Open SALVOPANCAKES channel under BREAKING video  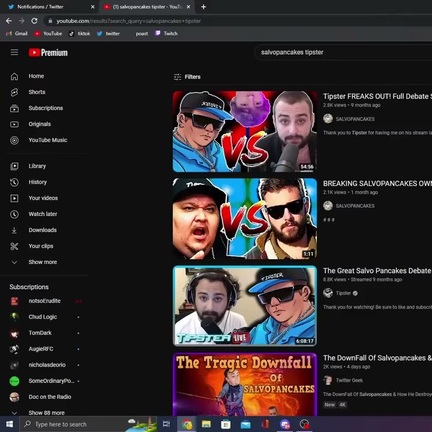click(355, 206)
